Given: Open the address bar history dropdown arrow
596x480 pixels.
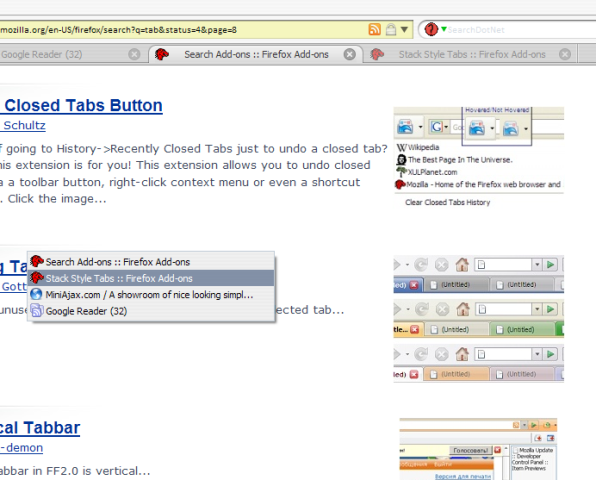Looking at the screenshot, I should click(404, 29).
